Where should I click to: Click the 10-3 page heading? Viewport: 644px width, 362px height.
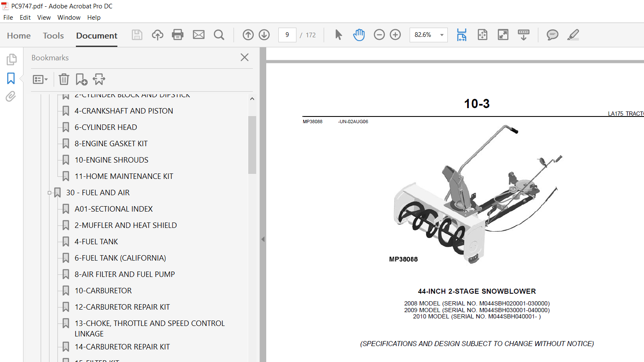coord(477,103)
